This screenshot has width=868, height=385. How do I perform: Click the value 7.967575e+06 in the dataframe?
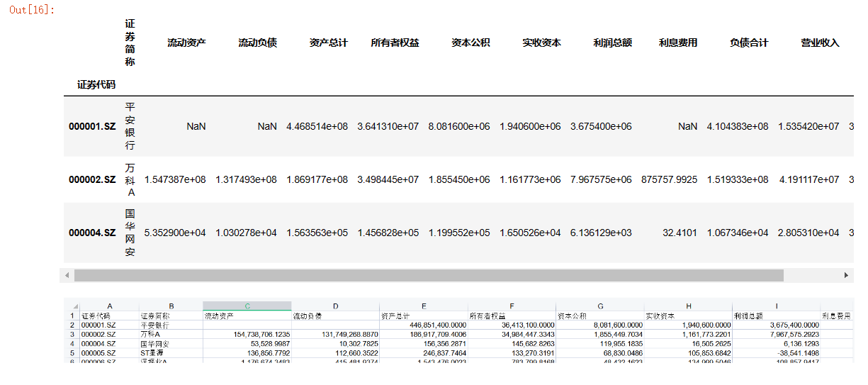601,179
